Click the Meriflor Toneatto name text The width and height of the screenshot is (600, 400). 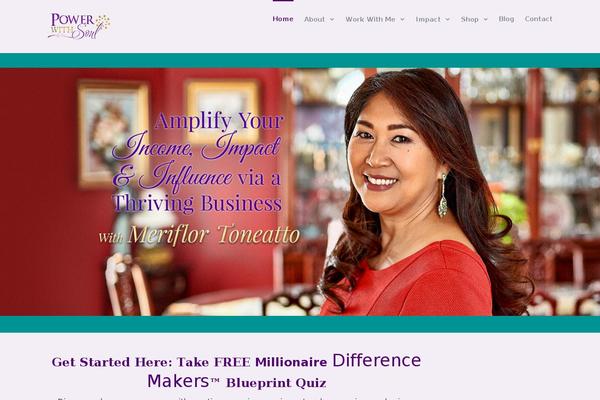point(214,235)
